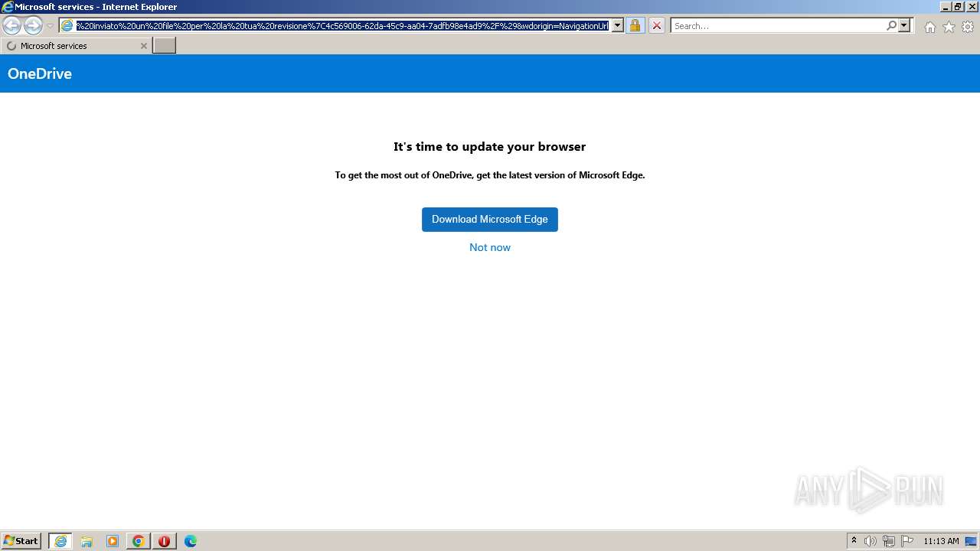Launch Microsoft Edge from taskbar

[x=191, y=541]
